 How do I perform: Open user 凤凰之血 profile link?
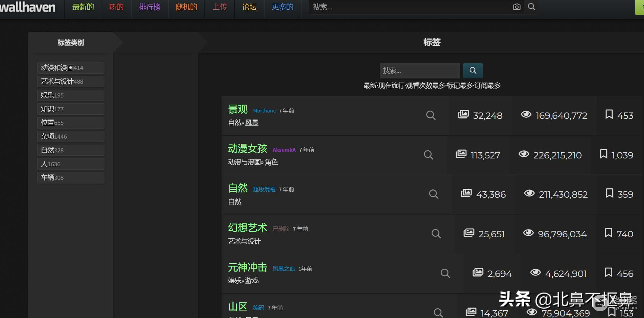(284, 269)
